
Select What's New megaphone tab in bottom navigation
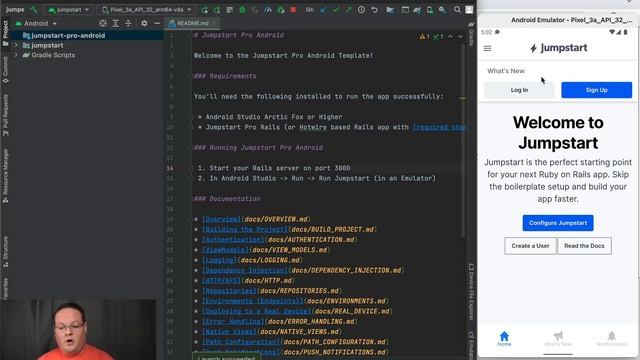[558, 339]
